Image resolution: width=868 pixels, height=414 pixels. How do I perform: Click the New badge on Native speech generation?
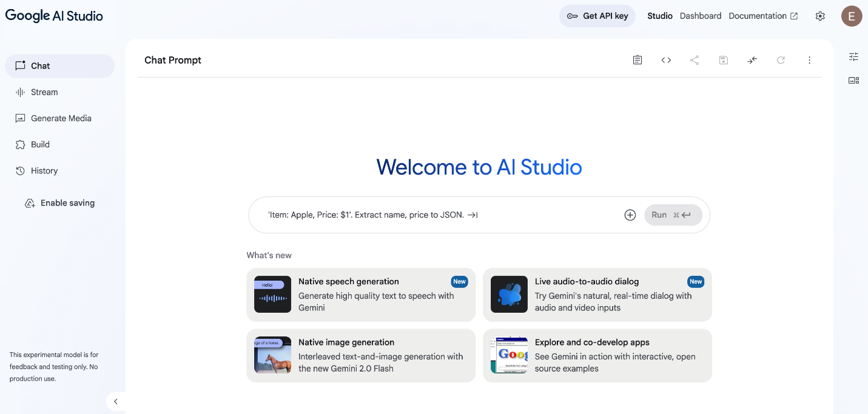pyautogui.click(x=459, y=281)
